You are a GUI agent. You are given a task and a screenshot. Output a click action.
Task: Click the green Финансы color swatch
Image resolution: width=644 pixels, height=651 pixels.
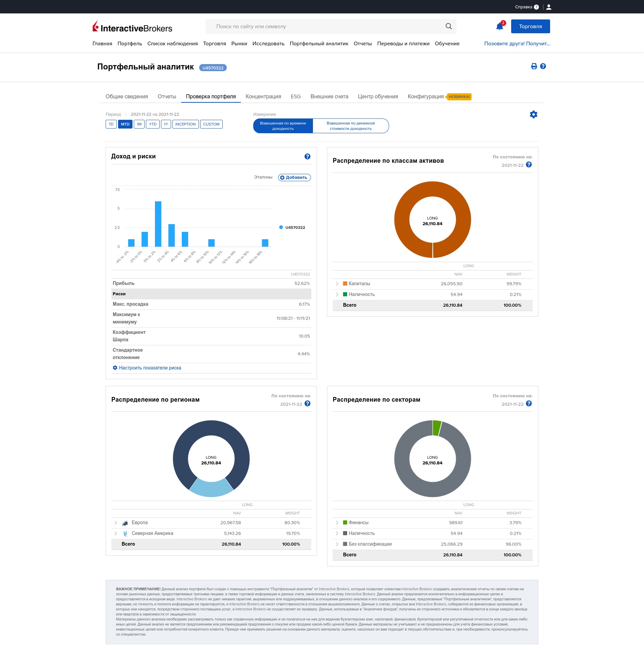point(345,522)
